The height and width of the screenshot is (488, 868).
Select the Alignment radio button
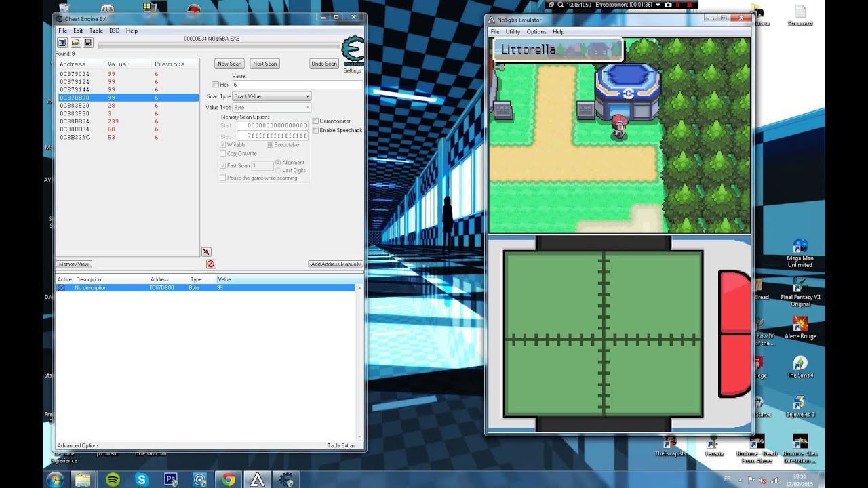(278, 163)
